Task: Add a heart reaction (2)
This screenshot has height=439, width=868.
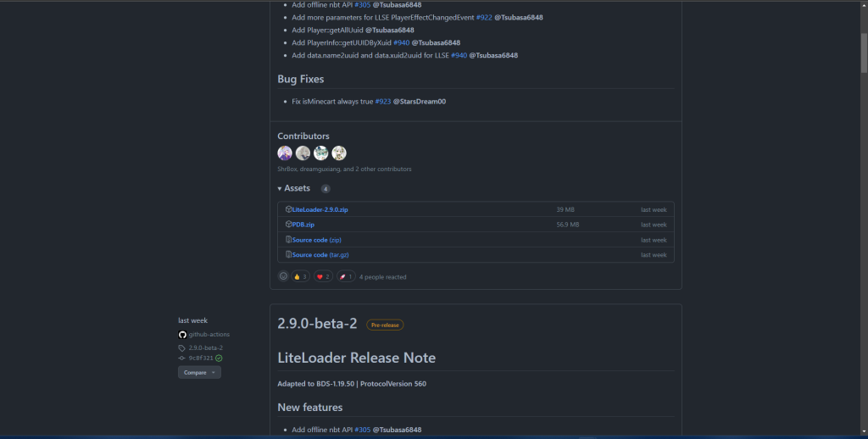Action: 323,276
